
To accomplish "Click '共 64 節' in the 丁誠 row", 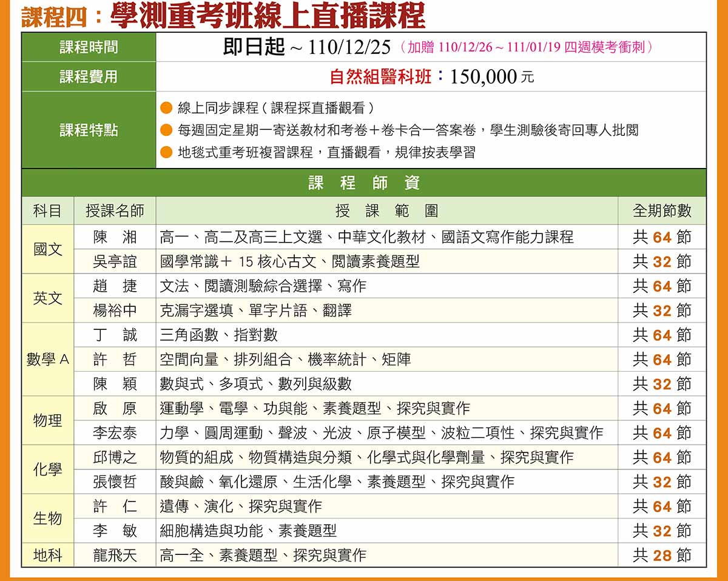I will click(x=662, y=335).
